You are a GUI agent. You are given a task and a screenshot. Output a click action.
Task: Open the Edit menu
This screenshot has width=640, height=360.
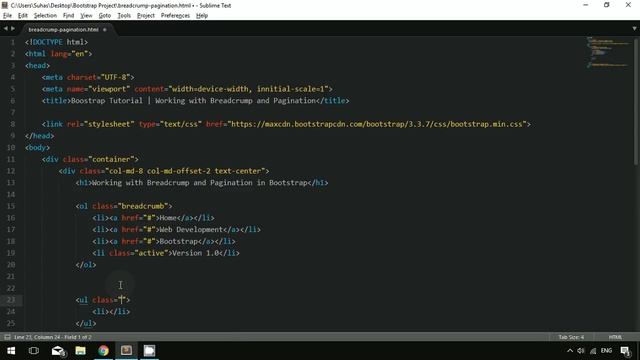[x=23, y=16]
